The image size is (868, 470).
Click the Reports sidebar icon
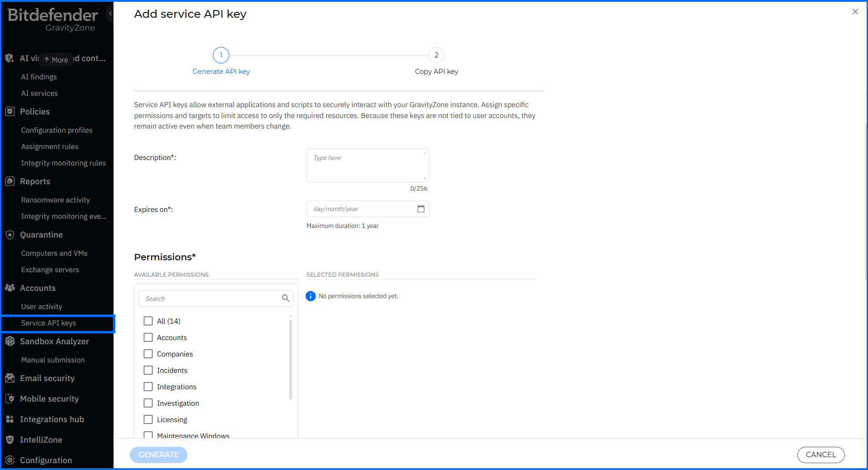pos(10,181)
